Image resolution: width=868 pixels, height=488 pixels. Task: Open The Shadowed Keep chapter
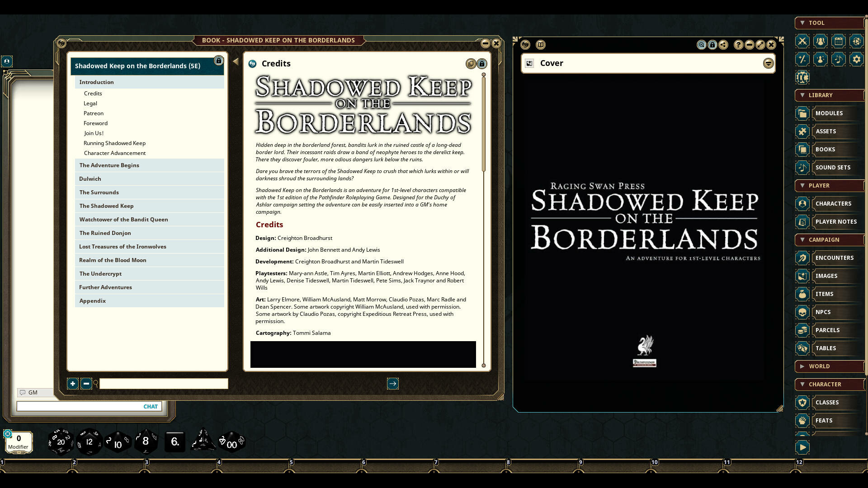pyautogui.click(x=106, y=206)
